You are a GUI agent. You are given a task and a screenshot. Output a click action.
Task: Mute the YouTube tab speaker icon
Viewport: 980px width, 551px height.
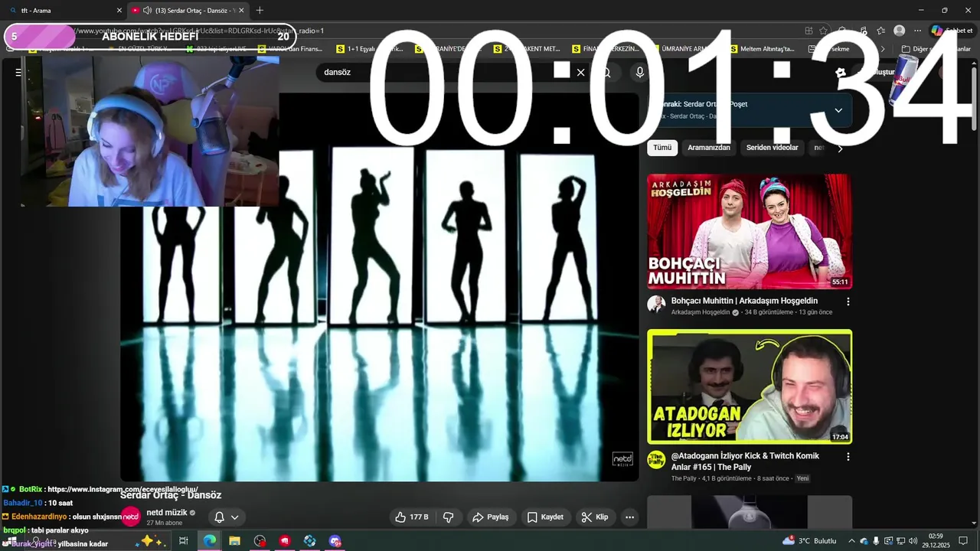tap(147, 11)
